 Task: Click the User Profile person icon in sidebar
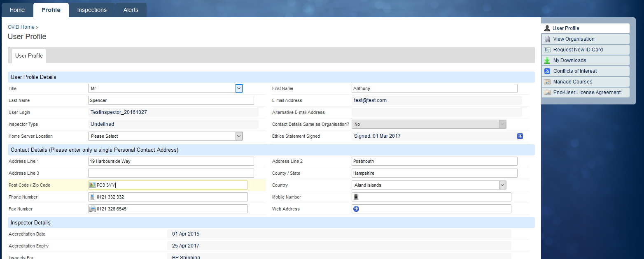click(547, 28)
